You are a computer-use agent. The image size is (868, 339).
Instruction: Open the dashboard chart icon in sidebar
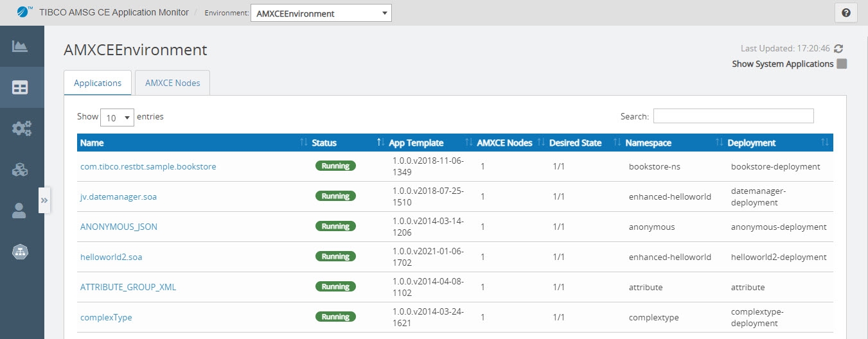[x=20, y=46]
